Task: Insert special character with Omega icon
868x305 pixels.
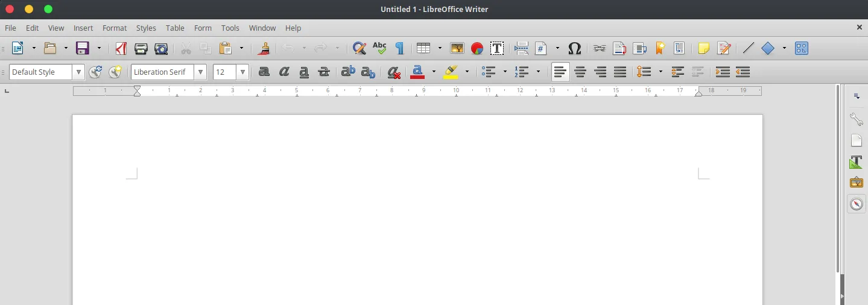Action: point(575,48)
